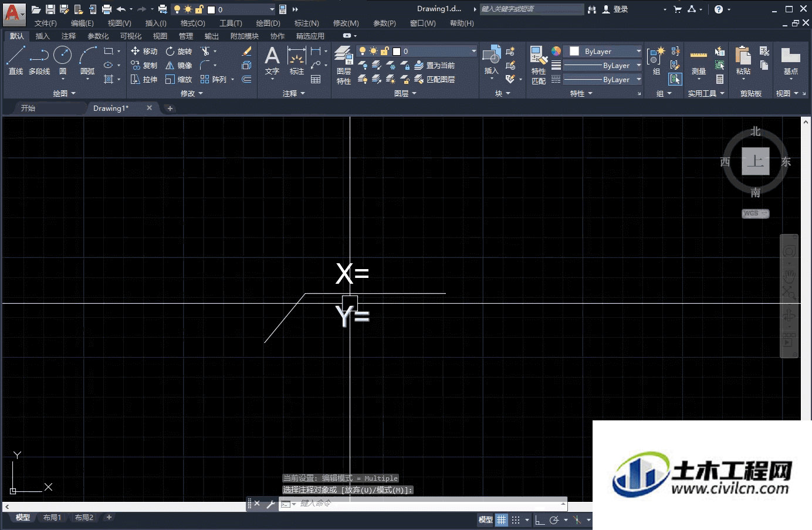The image size is (812, 530).
Task: Expand the Block (块) panel
Action: (x=503, y=93)
